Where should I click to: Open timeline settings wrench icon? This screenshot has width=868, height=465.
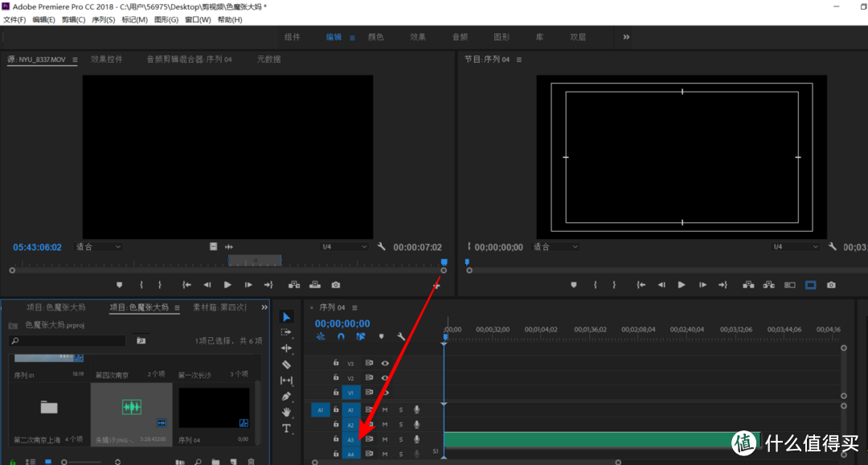click(401, 336)
